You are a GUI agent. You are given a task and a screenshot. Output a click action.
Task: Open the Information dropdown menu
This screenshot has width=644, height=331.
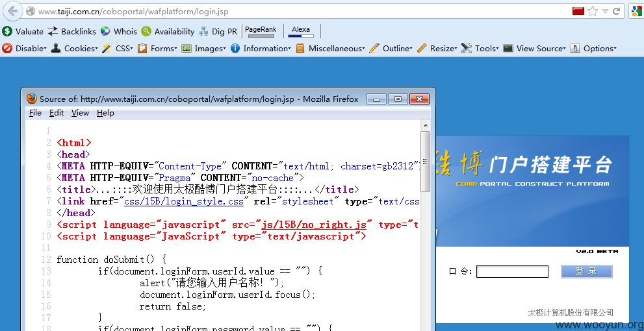coord(261,49)
